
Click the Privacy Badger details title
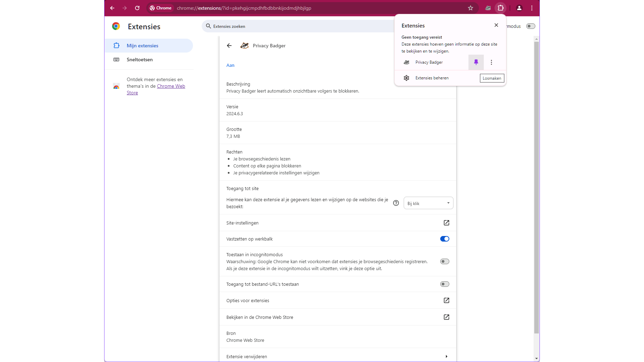(x=269, y=46)
